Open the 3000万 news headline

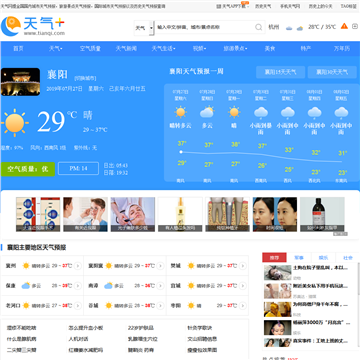321,323
